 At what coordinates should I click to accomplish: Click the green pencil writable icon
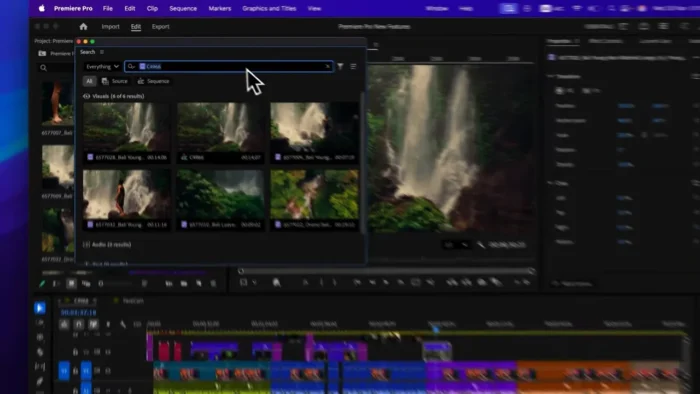pos(42,283)
